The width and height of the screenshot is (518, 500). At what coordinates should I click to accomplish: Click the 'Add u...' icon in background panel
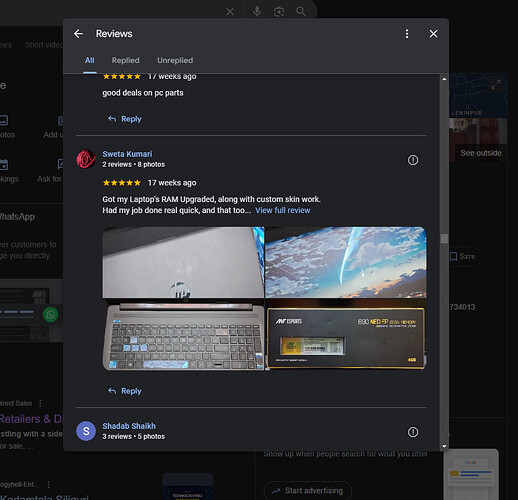point(61,120)
